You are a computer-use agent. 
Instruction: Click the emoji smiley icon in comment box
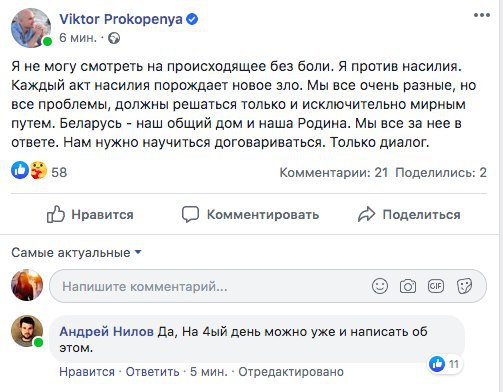coord(380,286)
